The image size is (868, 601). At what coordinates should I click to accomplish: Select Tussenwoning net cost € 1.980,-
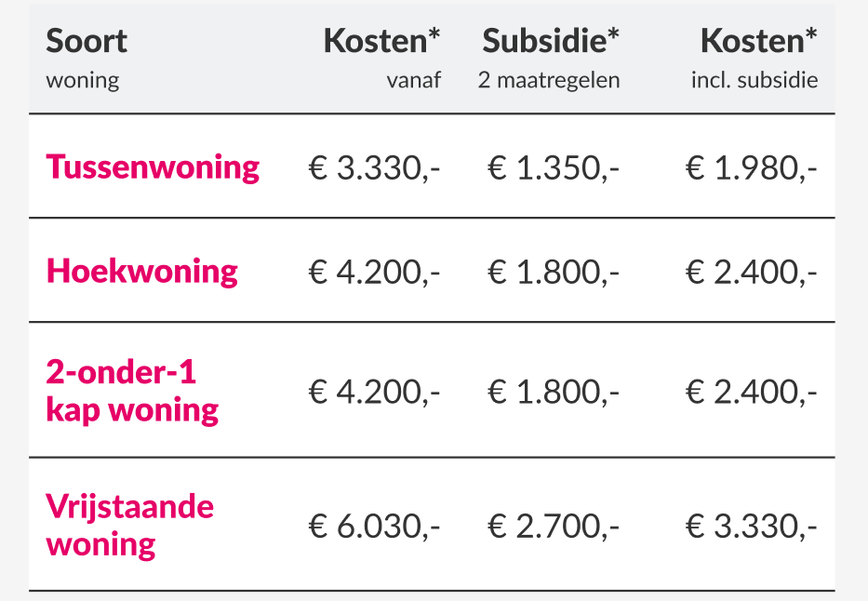coord(751,167)
